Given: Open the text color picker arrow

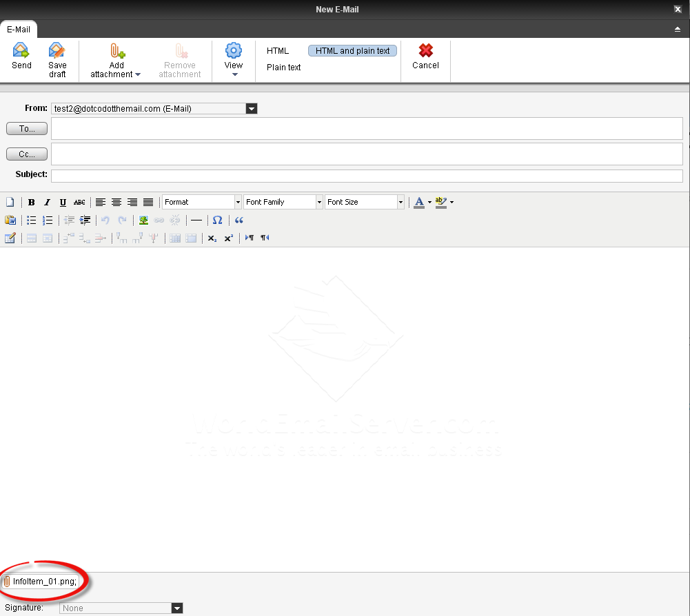Looking at the screenshot, I should 430,203.
